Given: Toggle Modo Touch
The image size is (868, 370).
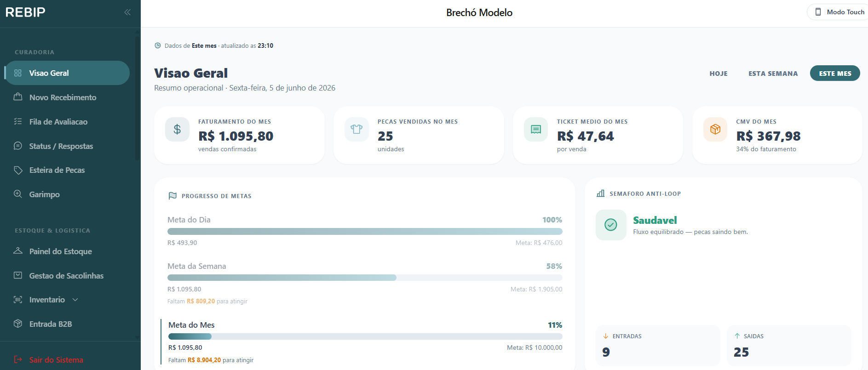Looking at the screenshot, I should click(x=838, y=12).
